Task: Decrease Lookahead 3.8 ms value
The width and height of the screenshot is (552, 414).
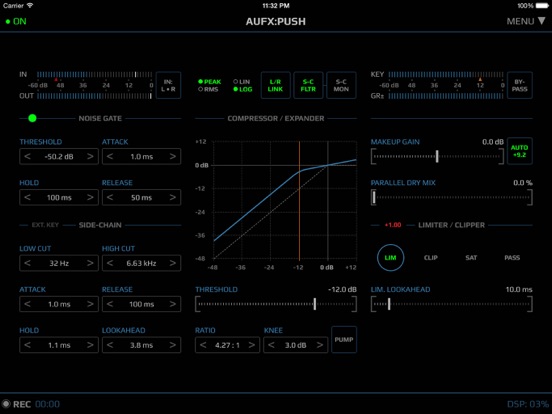Action: click(110, 345)
